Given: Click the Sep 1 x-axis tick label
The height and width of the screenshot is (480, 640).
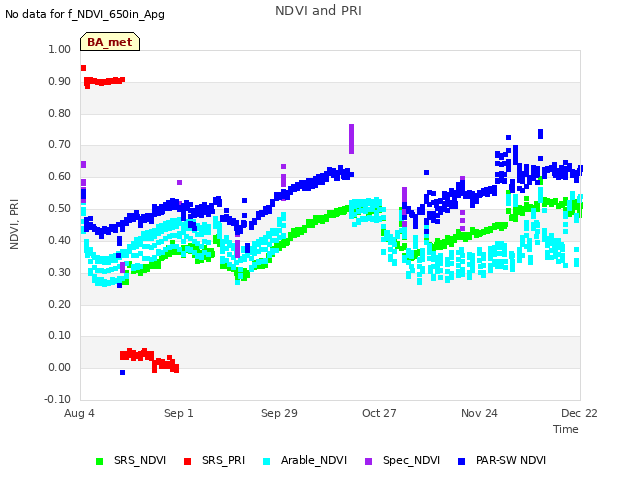Looking at the screenshot, I should [179, 413].
